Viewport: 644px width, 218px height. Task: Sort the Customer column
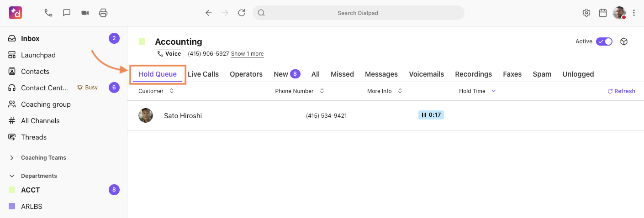click(x=172, y=91)
